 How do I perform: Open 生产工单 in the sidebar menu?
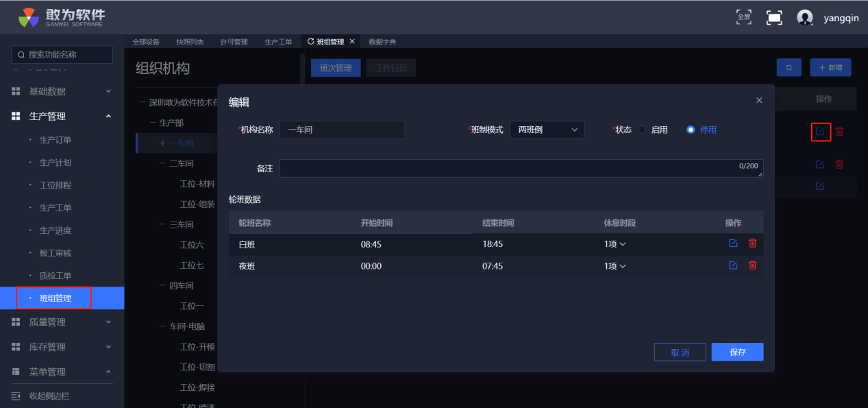coord(55,208)
